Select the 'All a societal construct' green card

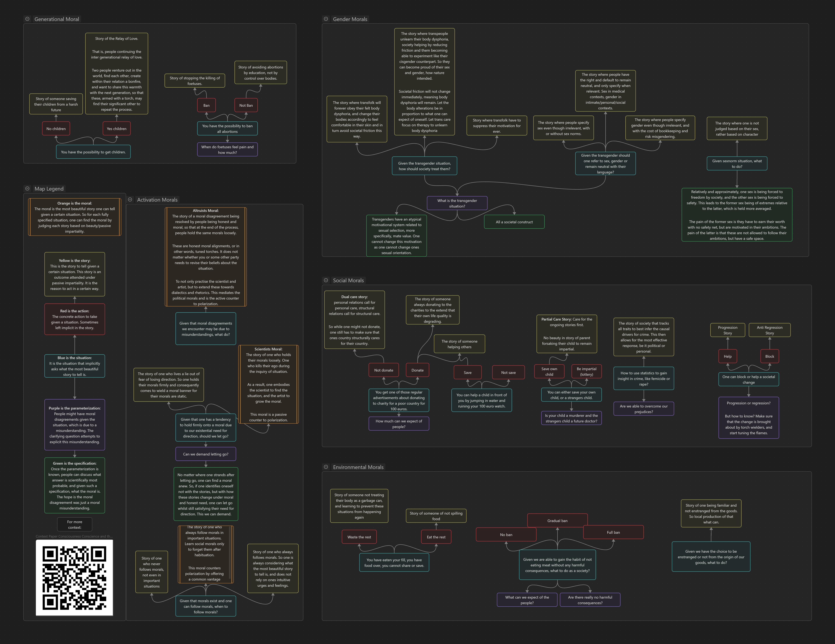pos(514,222)
